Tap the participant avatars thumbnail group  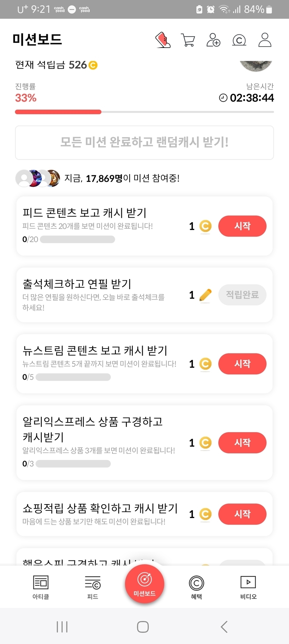tap(38, 178)
